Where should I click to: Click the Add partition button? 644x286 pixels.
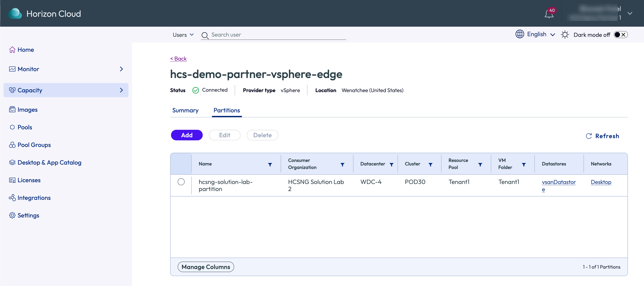coord(187,135)
